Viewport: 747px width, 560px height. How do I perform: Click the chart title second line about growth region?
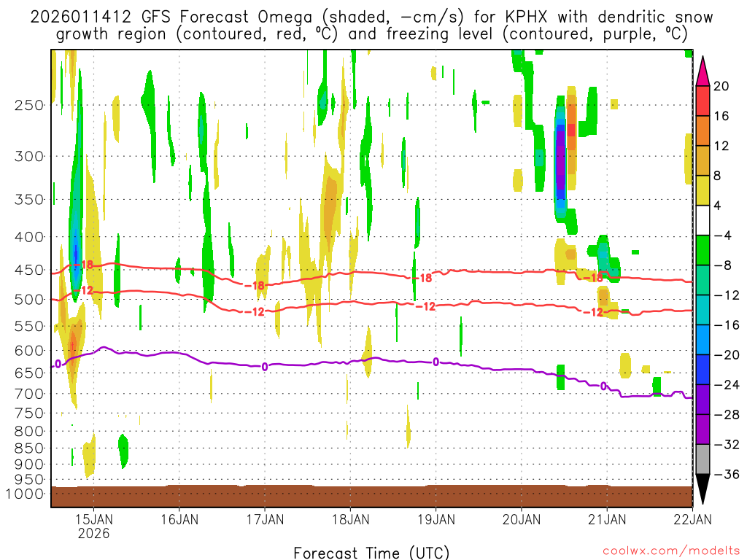pyautogui.click(x=371, y=34)
